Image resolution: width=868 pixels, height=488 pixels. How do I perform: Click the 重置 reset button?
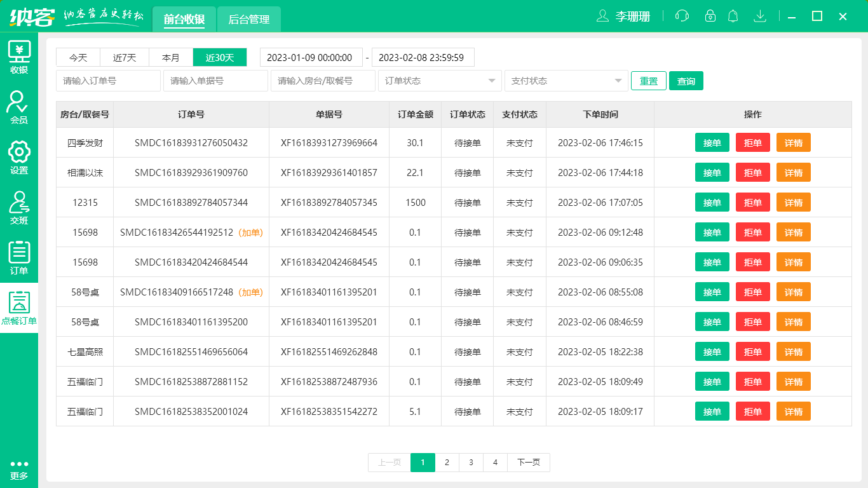tap(649, 81)
